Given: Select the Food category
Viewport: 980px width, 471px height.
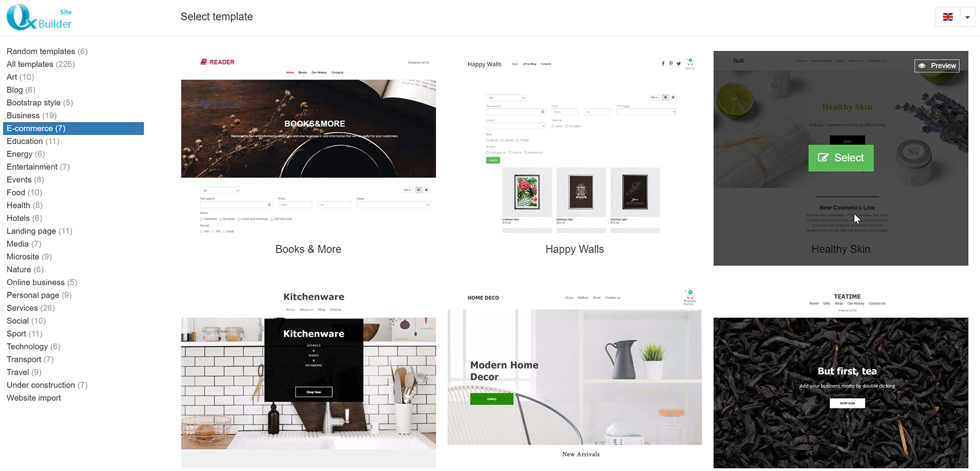Looking at the screenshot, I should [24, 193].
